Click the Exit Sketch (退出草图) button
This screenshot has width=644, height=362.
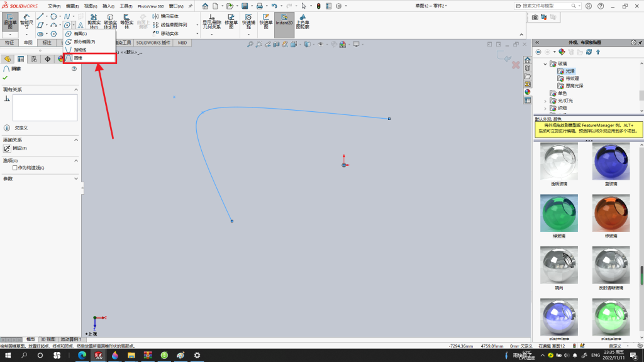point(10,21)
